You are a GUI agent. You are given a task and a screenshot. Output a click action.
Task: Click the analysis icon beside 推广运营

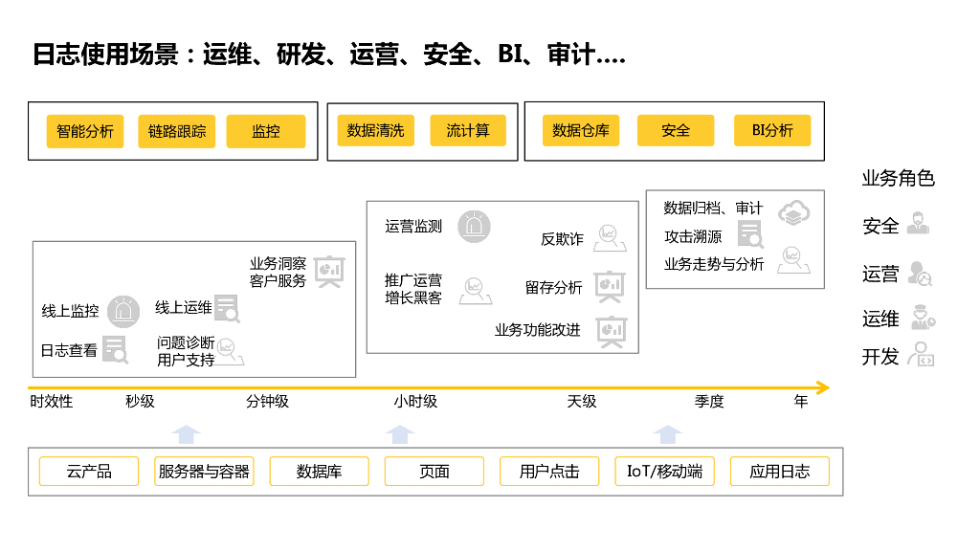pyautogui.click(x=476, y=291)
